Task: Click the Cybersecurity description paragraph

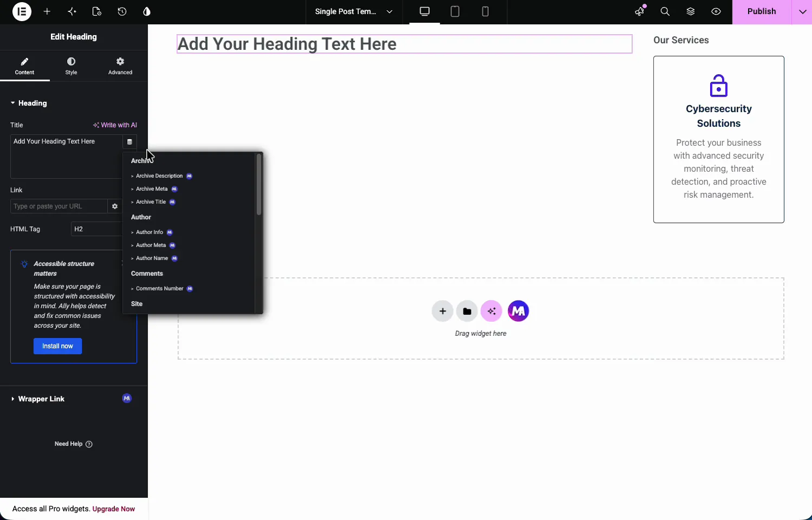Action: coord(718,169)
